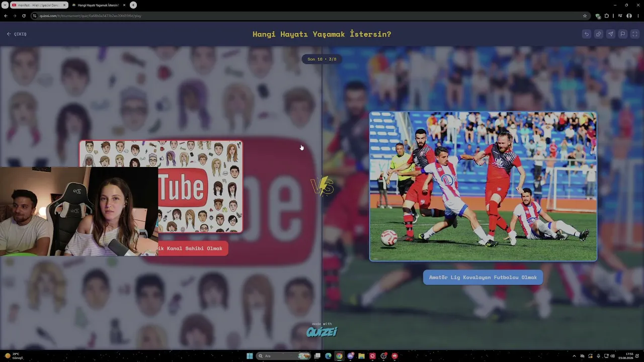The height and width of the screenshot is (362, 644).
Task: View site information icon in address bar
Action: click(35, 16)
